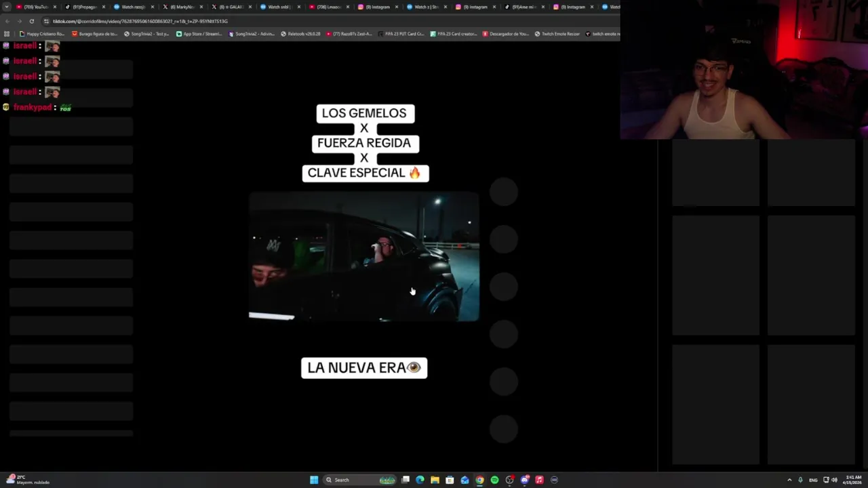Screen dimensions: 868x488
Task: Open the Twitch Emote Resizer bookmark
Action: coord(557,34)
